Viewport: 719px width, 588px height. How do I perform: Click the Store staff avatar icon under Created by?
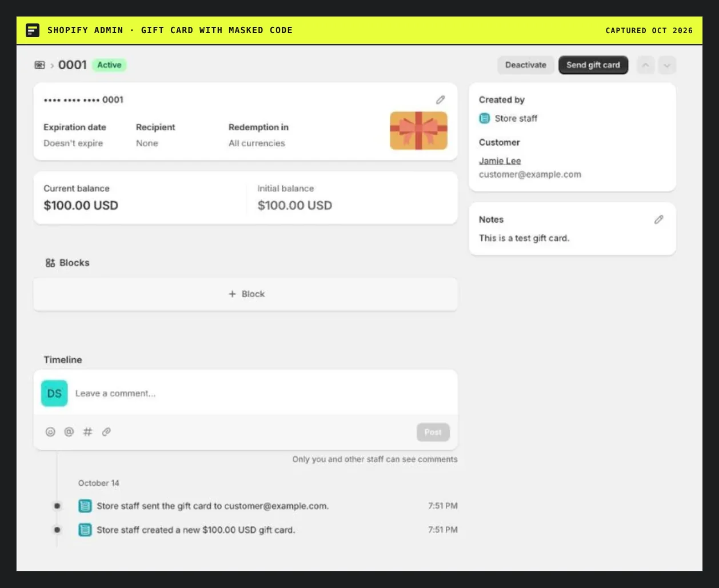point(485,118)
